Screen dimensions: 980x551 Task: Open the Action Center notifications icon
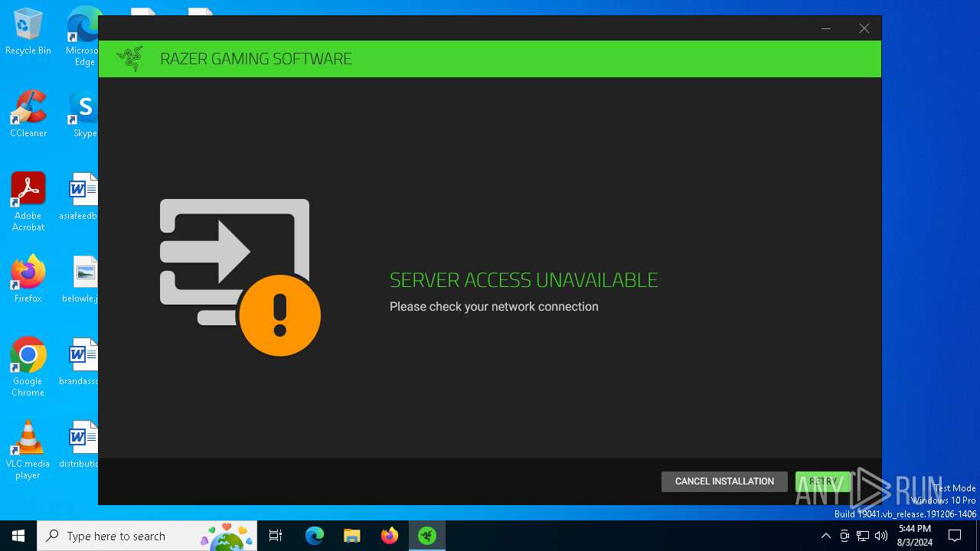[955, 536]
